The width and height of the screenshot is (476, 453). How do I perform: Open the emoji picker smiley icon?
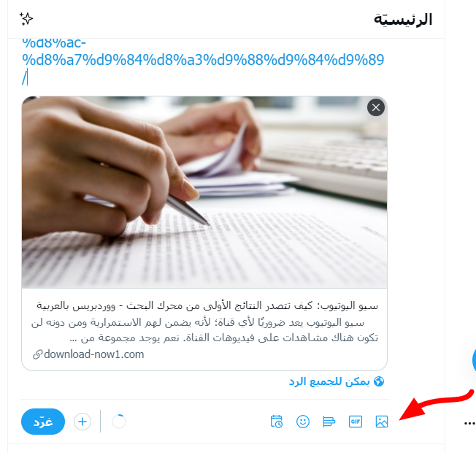(x=303, y=422)
